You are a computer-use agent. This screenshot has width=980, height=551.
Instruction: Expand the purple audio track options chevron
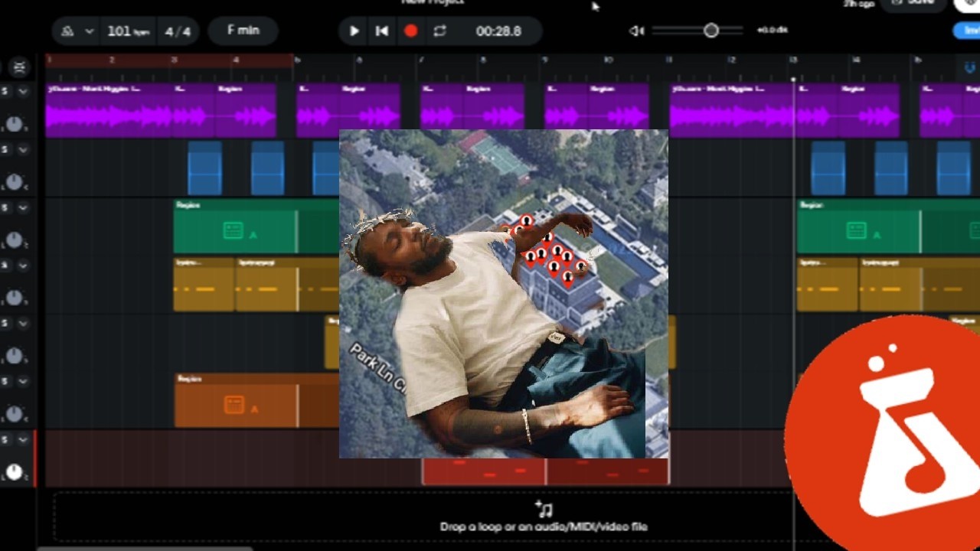pyautogui.click(x=23, y=91)
